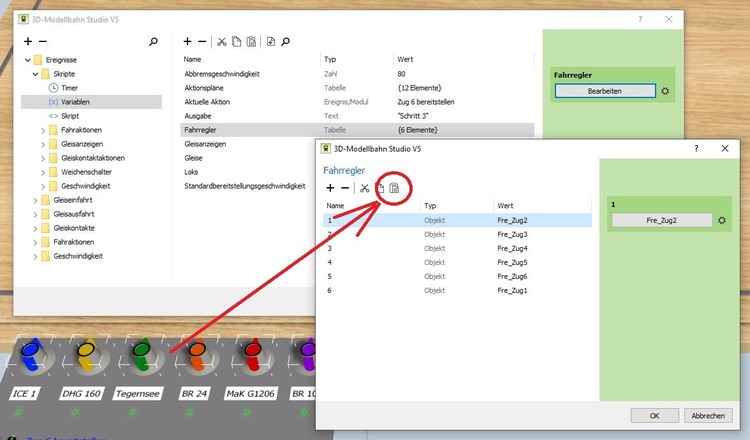This screenshot has height=440, width=750.
Task: Click value "Schritt 3" of Ausgabe
Action: (x=413, y=116)
